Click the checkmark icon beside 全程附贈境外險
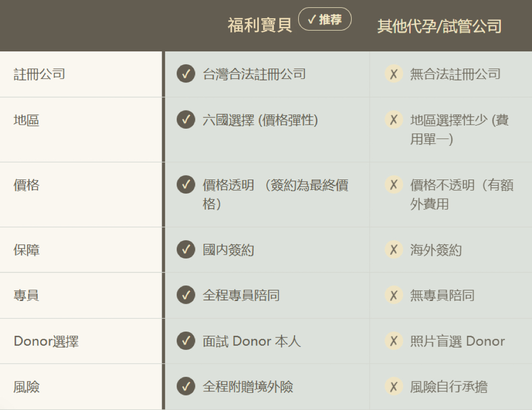This screenshot has height=410, width=532. click(x=185, y=387)
